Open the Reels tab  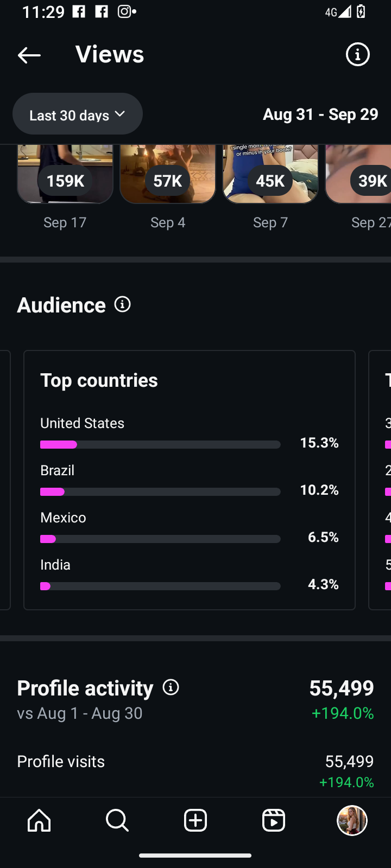273,820
